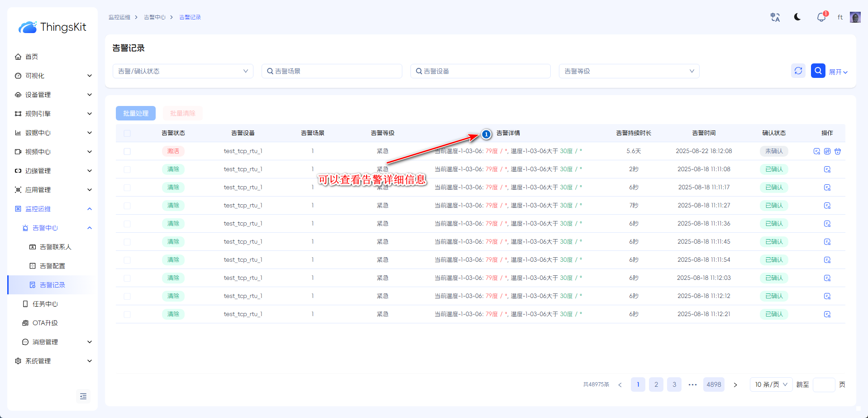The height and width of the screenshot is (418, 868).
Task: Click the language translation icon
Action: (775, 17)
